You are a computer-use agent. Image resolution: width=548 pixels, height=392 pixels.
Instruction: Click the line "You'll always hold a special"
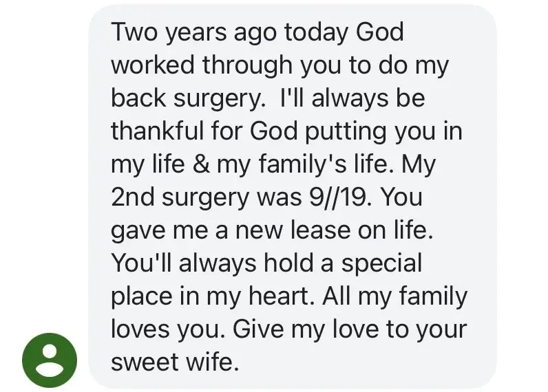coord(266,263)
